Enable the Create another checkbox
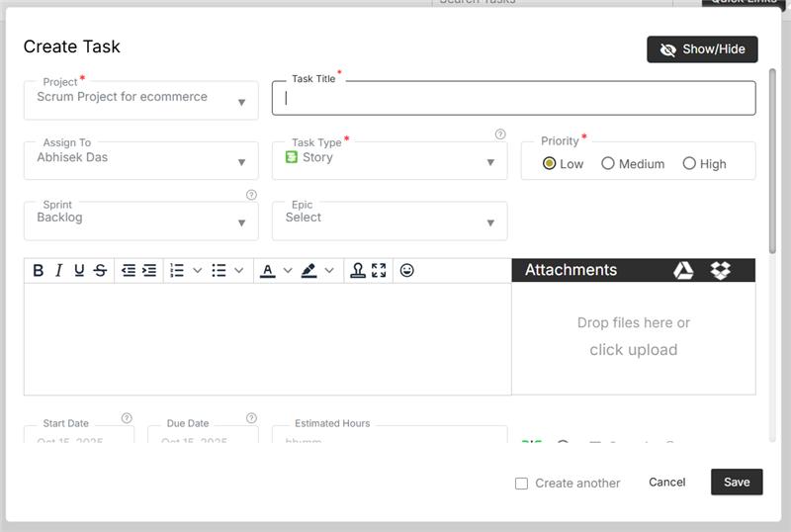The image size is (791, 532). (x=521, y=483)
